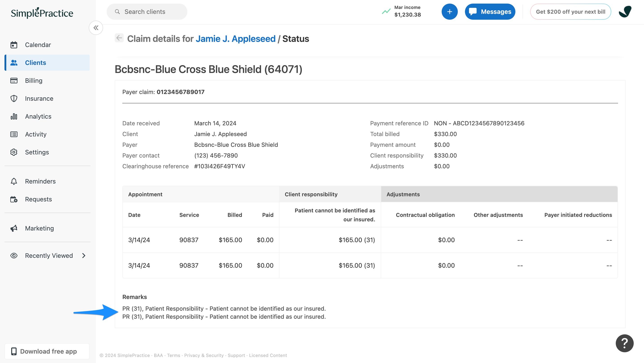Open the Support footer link

(236, 355)
